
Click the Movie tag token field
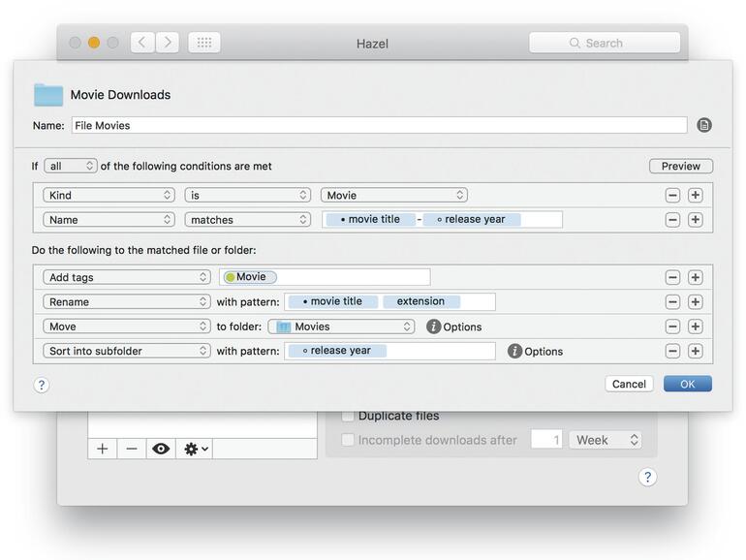pyautogui.click(x=325, y=277)
